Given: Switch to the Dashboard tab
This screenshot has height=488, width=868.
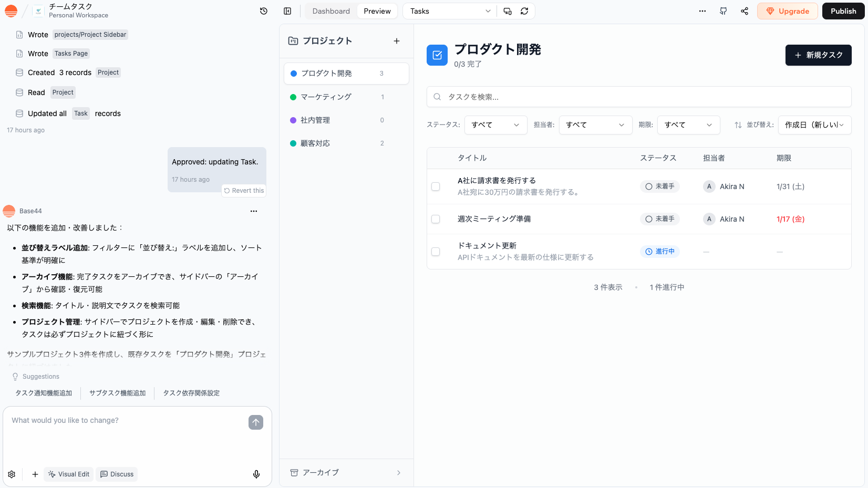Looking at the screenshot, I should (331, 11).
